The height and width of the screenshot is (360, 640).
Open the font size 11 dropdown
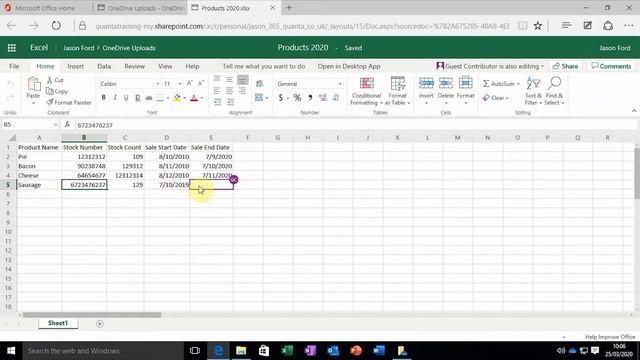(x=179, y=84)
